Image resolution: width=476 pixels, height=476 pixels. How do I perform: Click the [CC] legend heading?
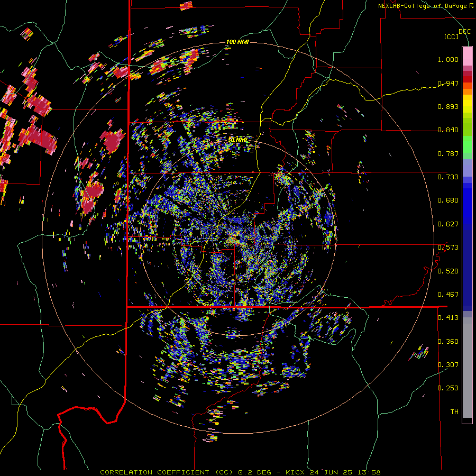click(451, 36)
